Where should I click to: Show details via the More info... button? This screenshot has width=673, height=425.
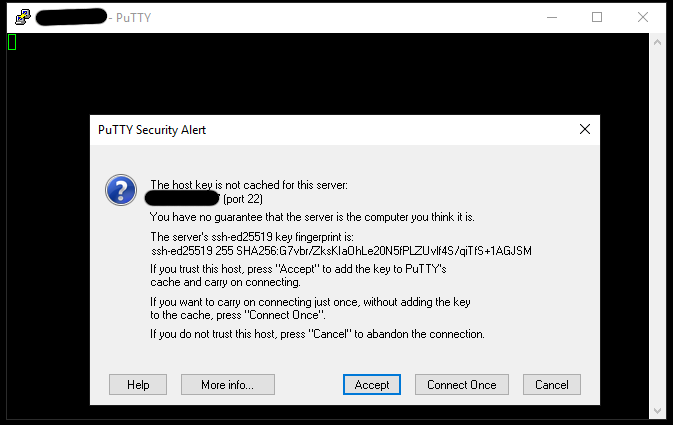(x=227, y=385)
